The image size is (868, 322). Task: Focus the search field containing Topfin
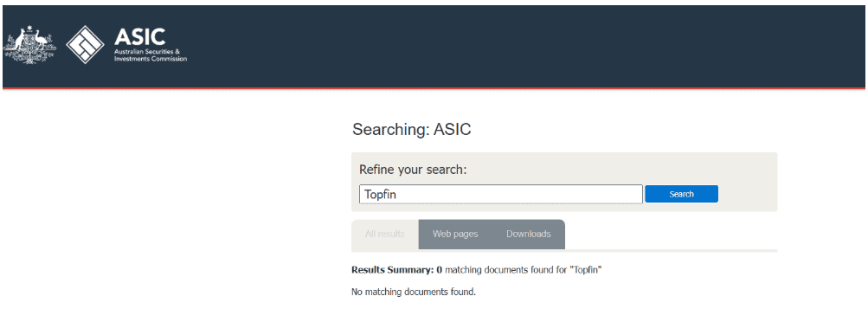501,194
